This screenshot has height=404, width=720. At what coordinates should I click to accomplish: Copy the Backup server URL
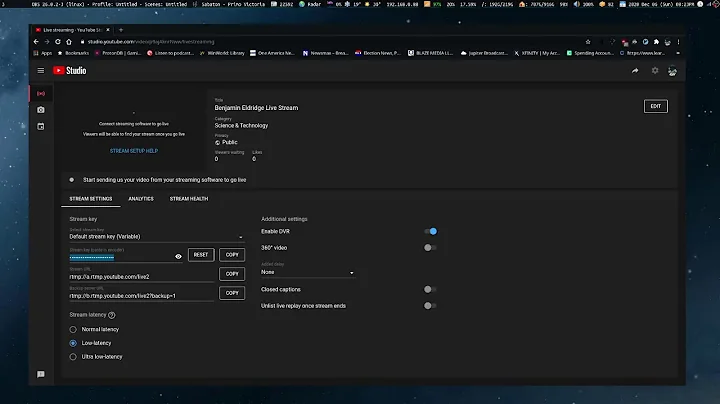click(232, 293)
